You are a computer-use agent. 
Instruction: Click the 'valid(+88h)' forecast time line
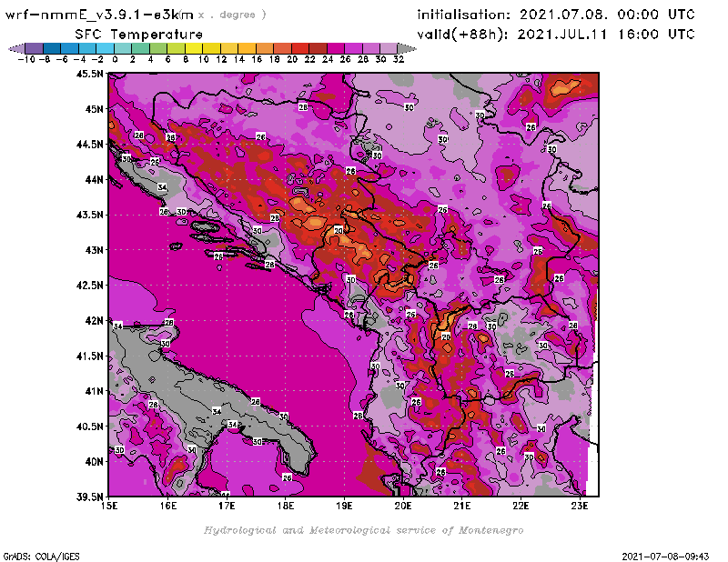(x=556, y=35)
